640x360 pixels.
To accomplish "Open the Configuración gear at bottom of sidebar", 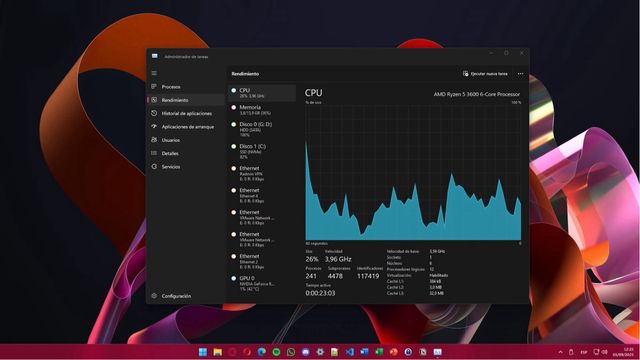I will pos(154,296).
